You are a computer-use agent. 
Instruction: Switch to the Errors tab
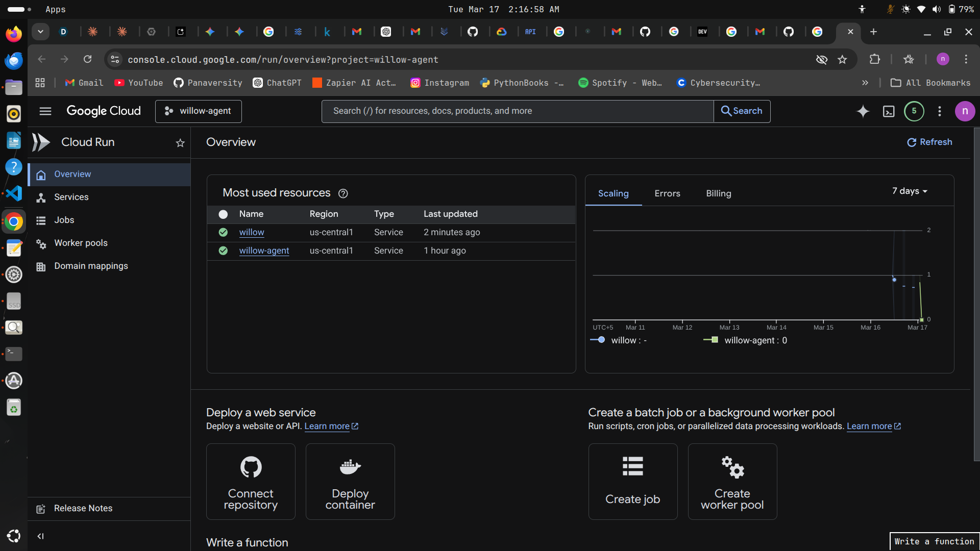tap(667, 193)
